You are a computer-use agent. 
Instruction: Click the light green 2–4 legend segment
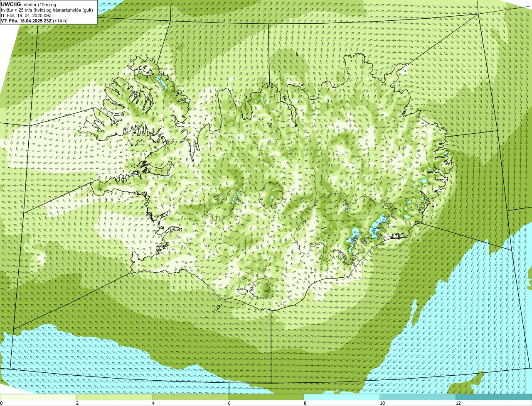click(x=114, y=397)
